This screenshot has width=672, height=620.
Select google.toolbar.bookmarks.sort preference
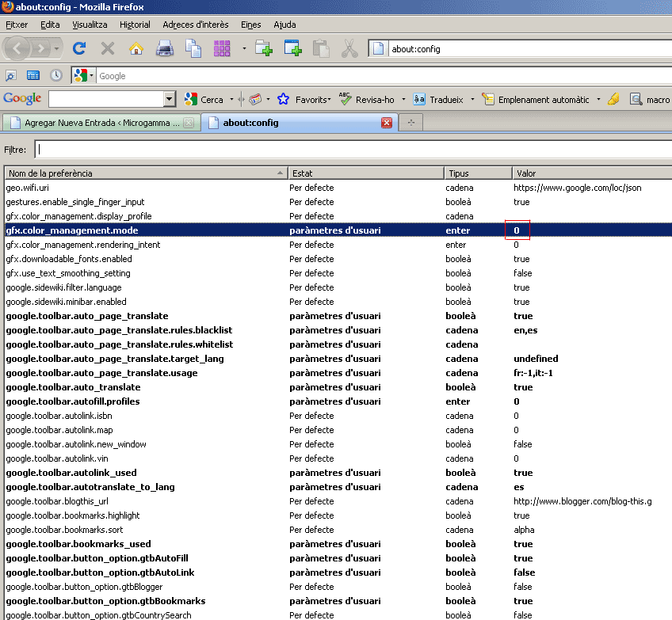coord(338,530)
